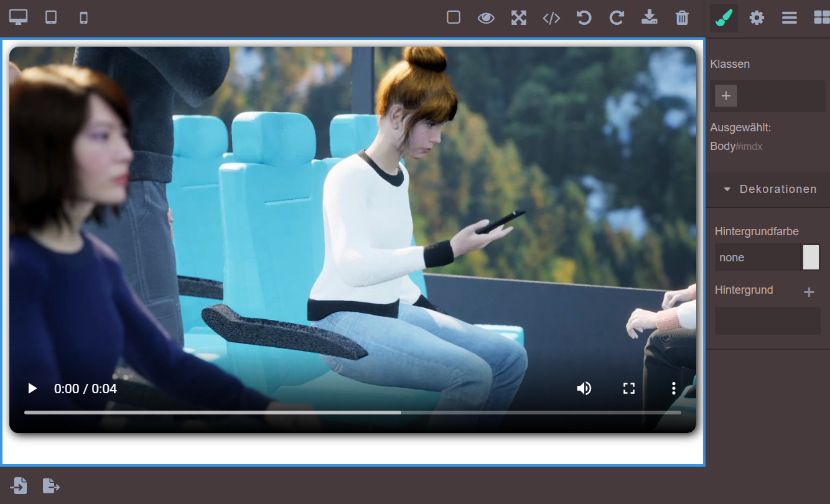The image size is (830, 504).
Task: Add a Hintergrund layer with plus
Action: (809, 292)
